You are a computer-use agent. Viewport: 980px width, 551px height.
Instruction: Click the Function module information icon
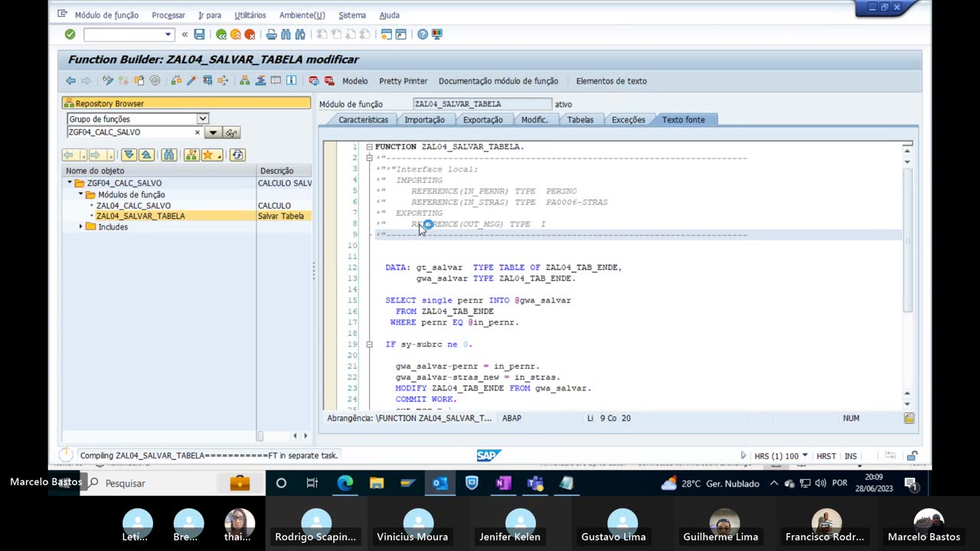pyautogui.click(x=291, y=80)
